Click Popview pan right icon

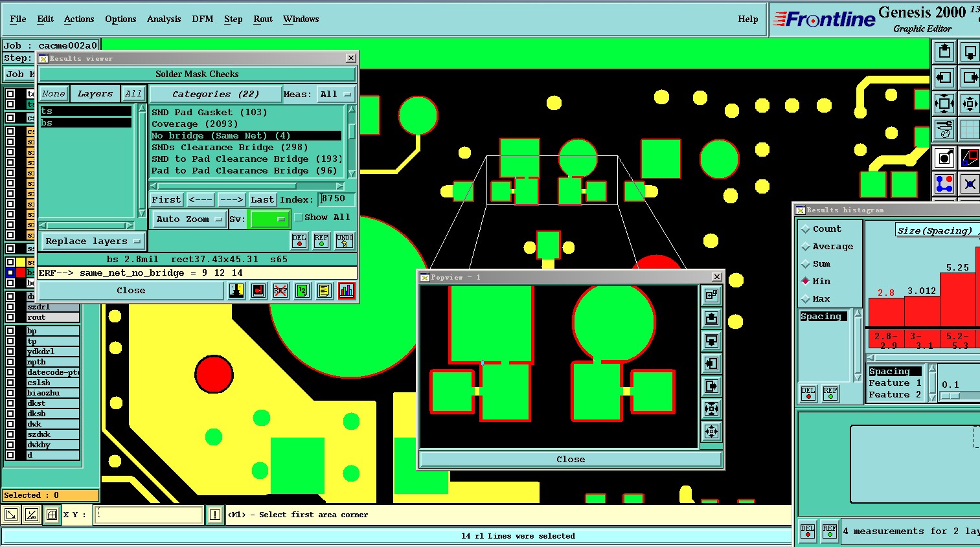coord(712,386)
